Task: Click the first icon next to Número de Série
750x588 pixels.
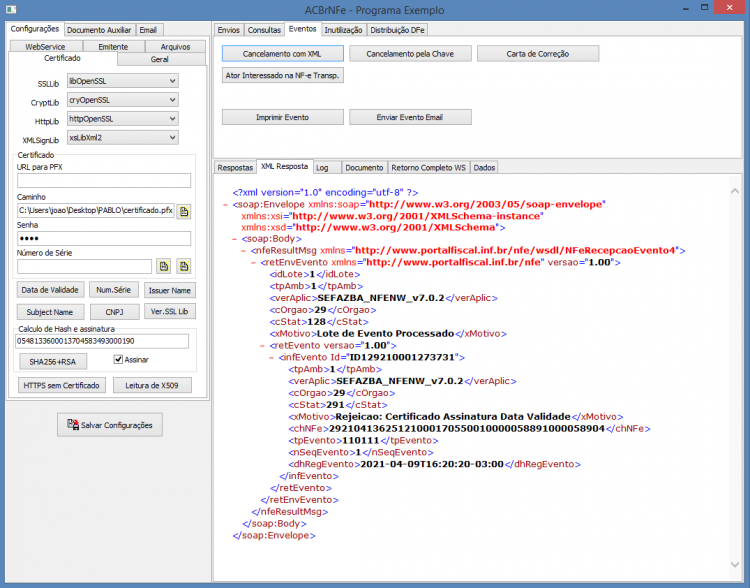Action: (x=164, y=266)
